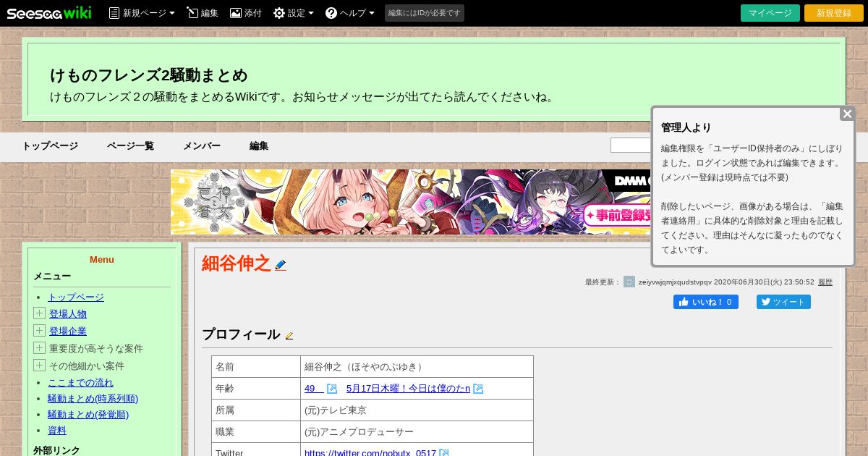The image size is (868, 456).
Task: Open the 登場企業 sidebar link
Action: pos(68,331)
